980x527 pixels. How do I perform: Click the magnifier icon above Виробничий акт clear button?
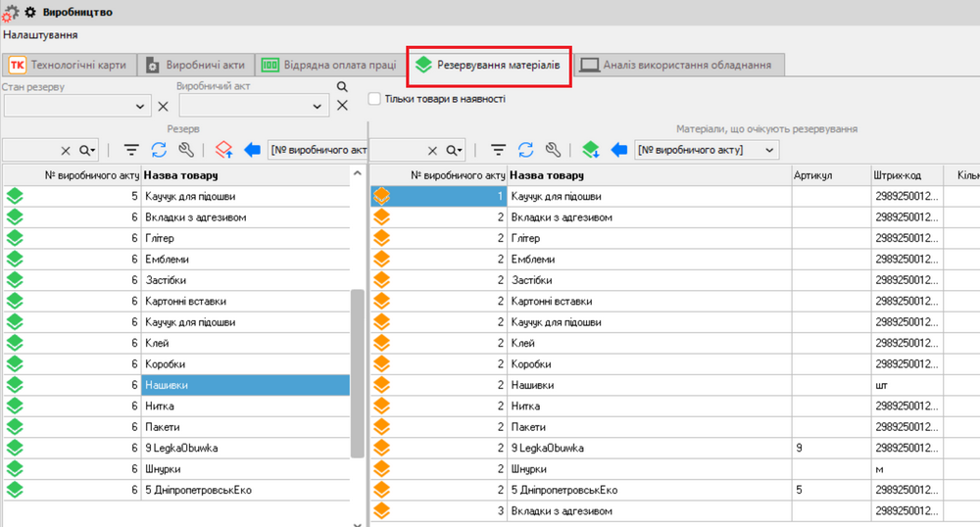point(342,87)
